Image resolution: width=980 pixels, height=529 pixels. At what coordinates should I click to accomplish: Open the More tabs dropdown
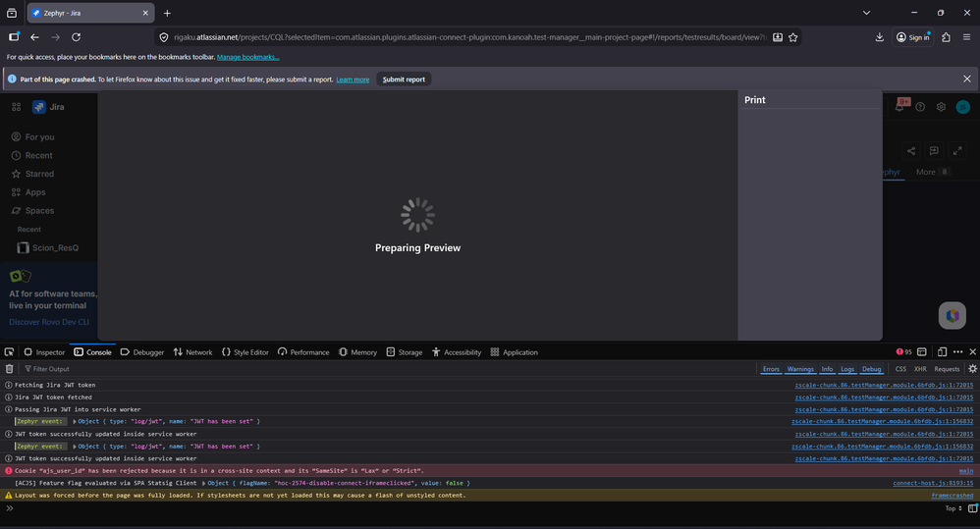[932, 172]
